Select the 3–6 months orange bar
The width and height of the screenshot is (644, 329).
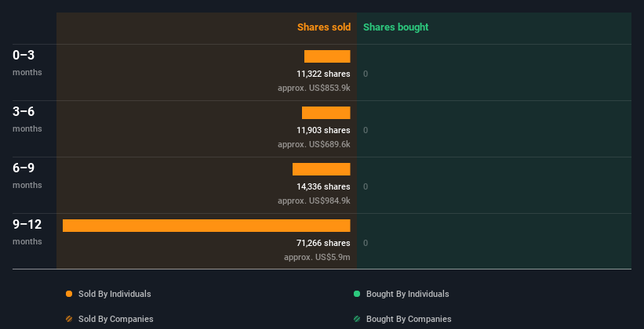(326, 113)
